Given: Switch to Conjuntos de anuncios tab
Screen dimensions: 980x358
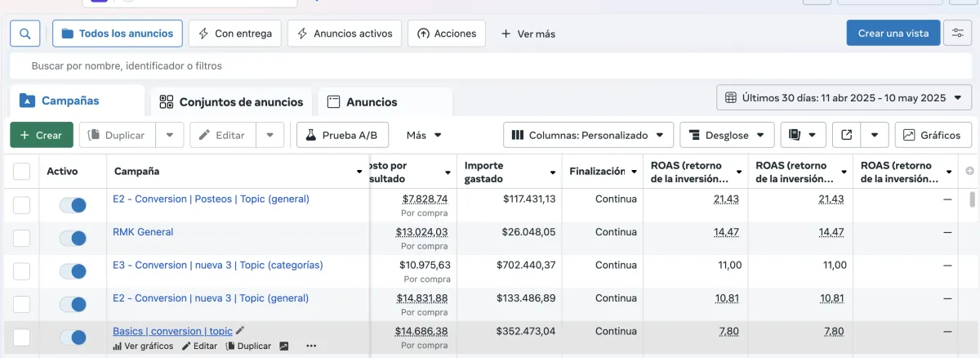Looking at the screenshot, I should coord(232,102).
